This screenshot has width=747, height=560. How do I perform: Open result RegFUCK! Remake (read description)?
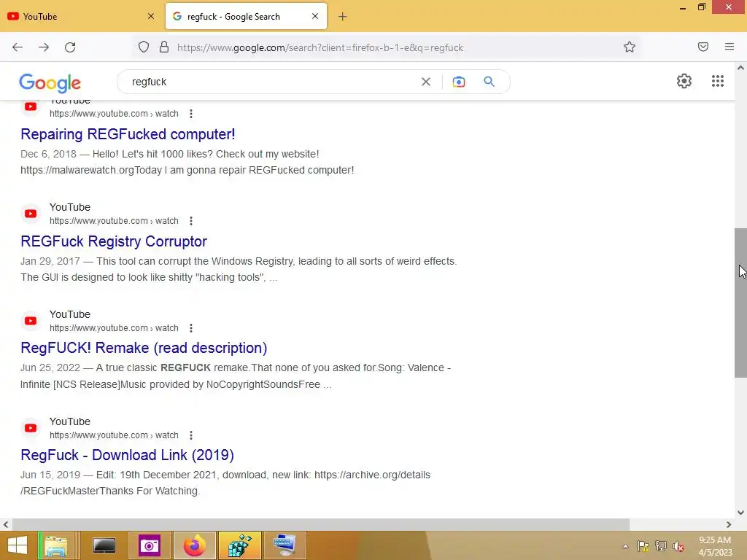click(x=144, y=348)
